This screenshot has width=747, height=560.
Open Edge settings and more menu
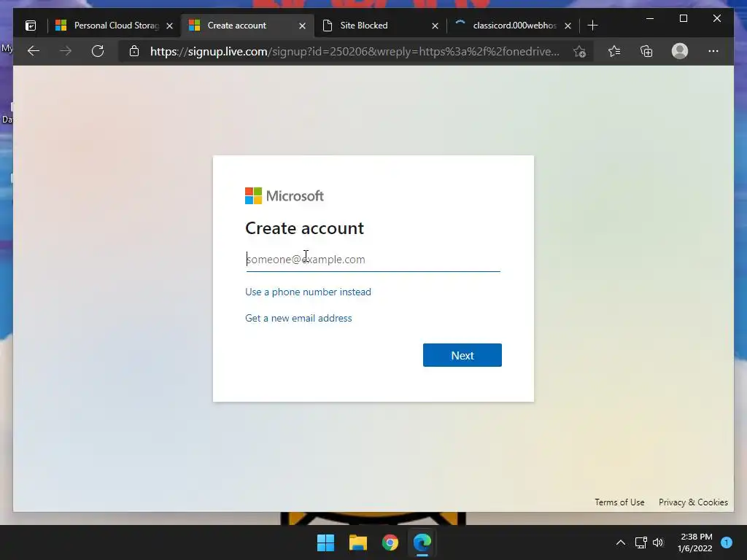tap(713, 51)
